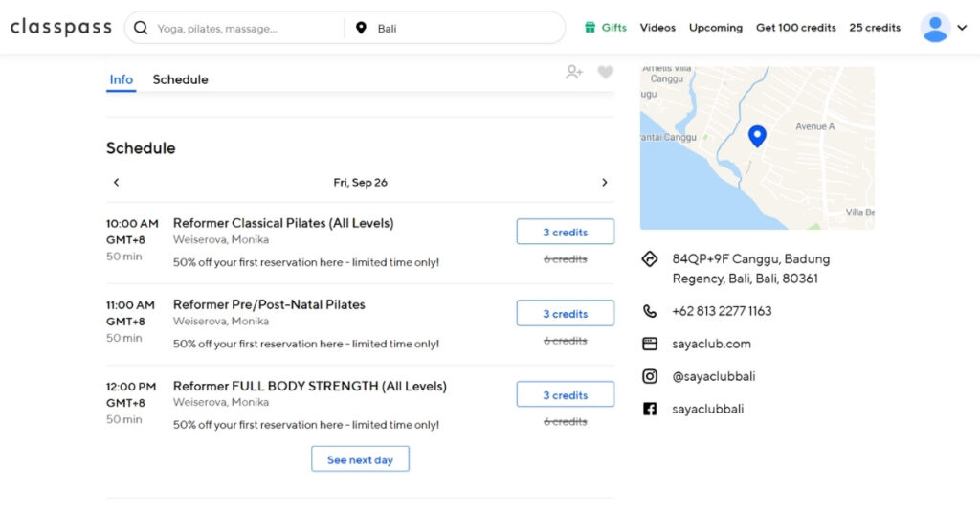Viewport: 980px width, 513px height.
Task: Click the 25 credits balance
Action: [875, 28]
